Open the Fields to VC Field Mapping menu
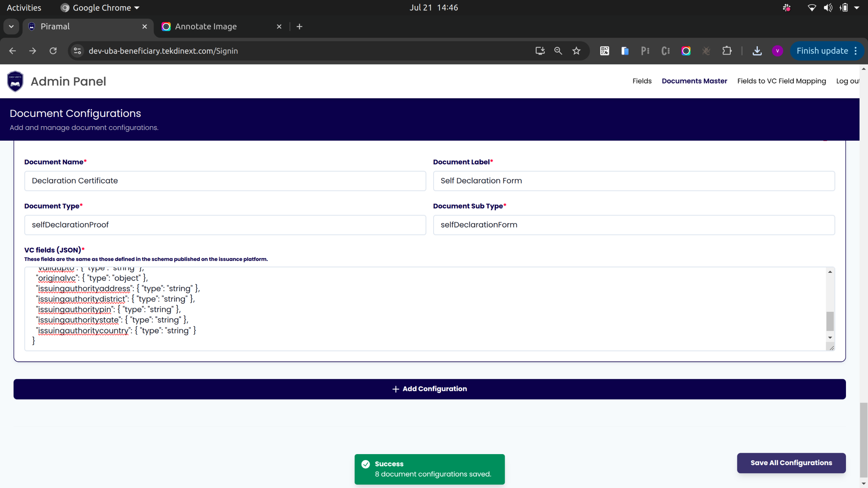Viewport: 868px width, 488px height. pos(781,81)
